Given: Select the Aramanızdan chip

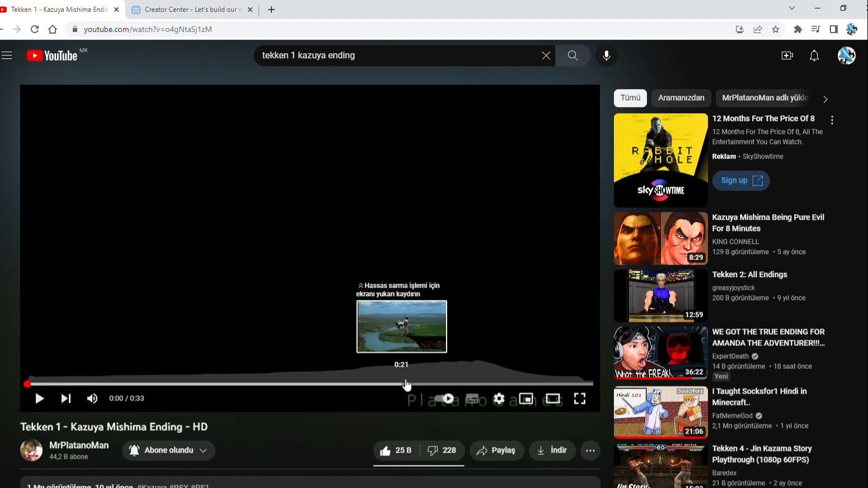Looking at the screenshot, I should point(681,98).
